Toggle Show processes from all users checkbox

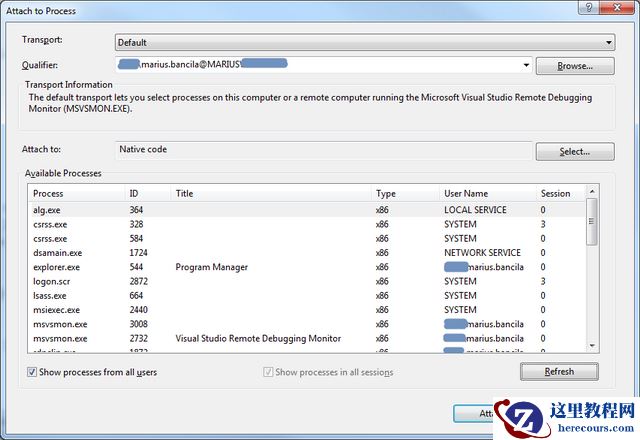(32, 372)
